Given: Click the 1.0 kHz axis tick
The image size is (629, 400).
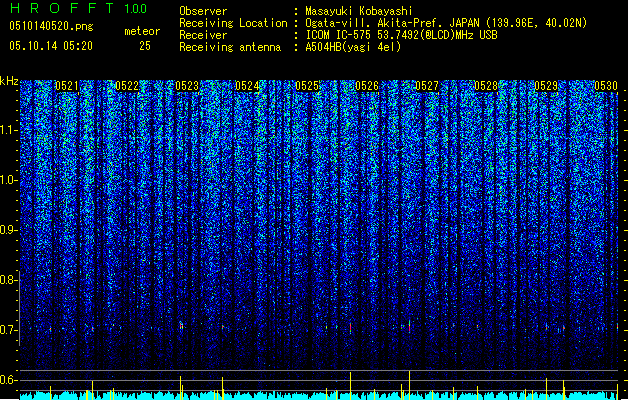Looking at the screenshot, I should point(9,180).
